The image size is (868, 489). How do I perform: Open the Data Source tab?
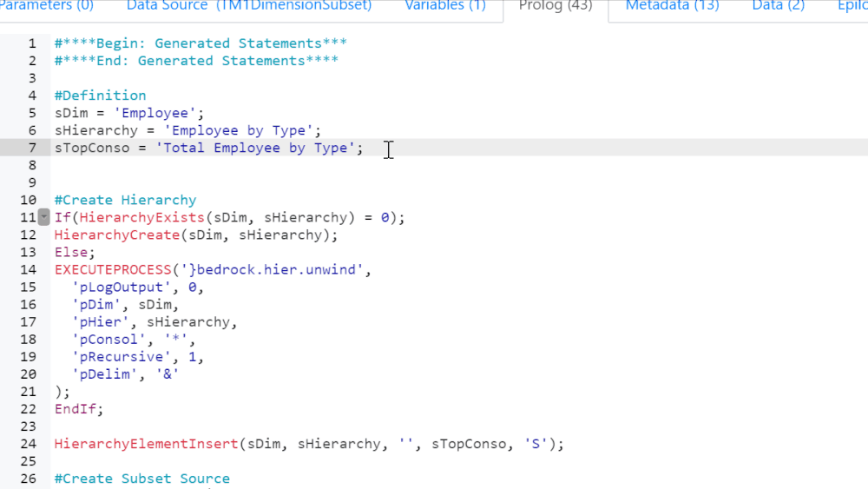[248, 6]
